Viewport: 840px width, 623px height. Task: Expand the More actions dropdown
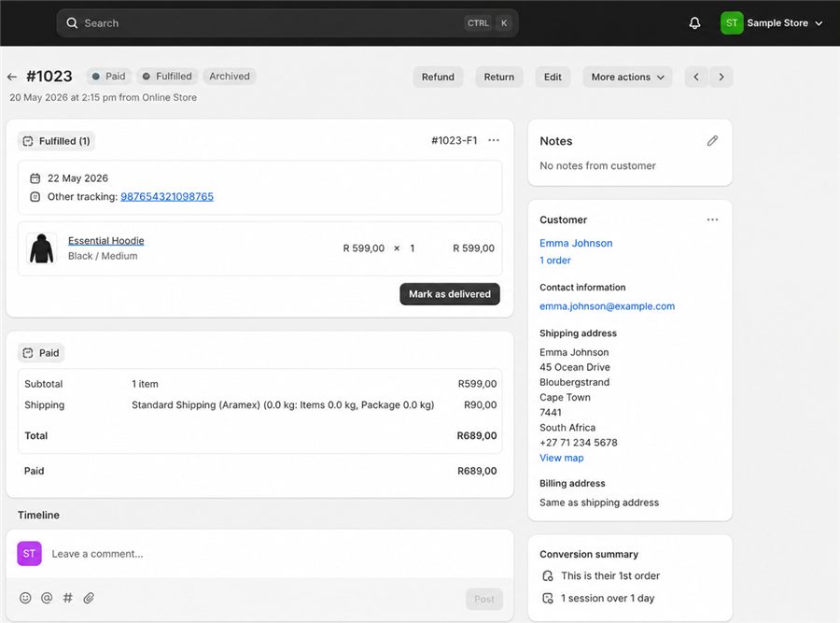(x=627, y=77)
